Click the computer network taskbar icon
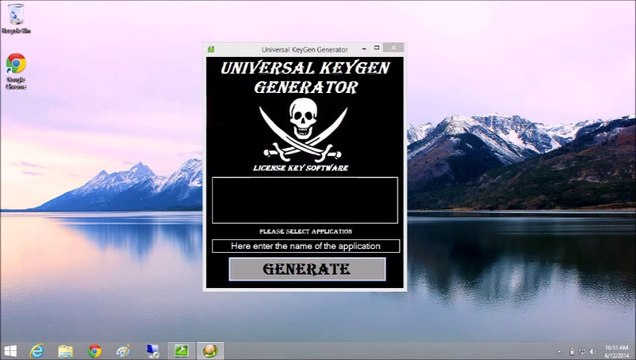Screen dimensions: 636x360 click(x=153, y=351)
